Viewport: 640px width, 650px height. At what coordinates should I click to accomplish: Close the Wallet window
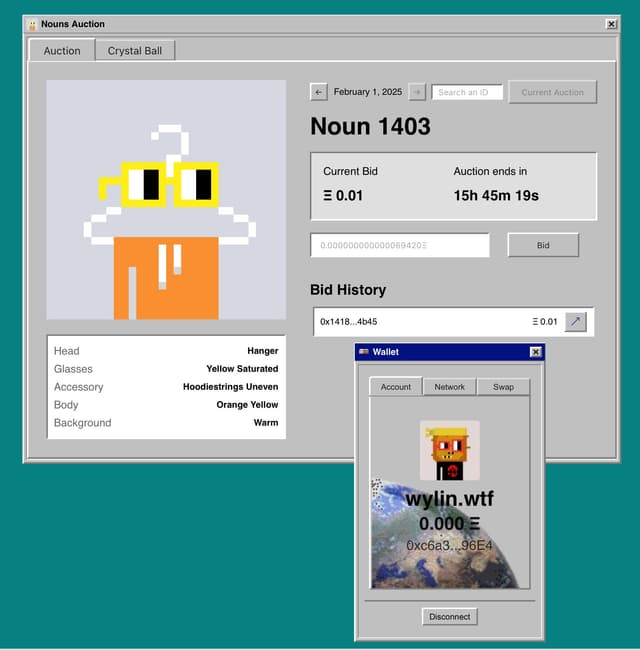point(536,352)
